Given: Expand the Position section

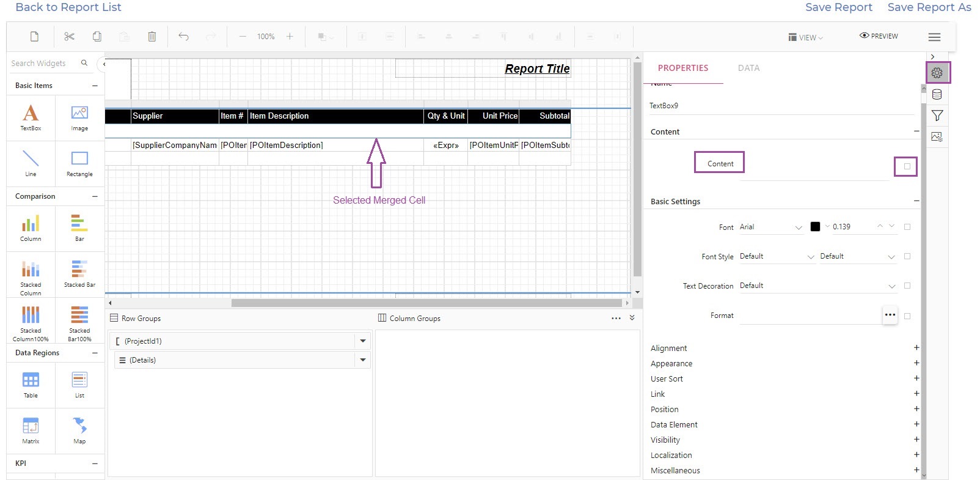Looking at the screenshot, I should (916, 409).
